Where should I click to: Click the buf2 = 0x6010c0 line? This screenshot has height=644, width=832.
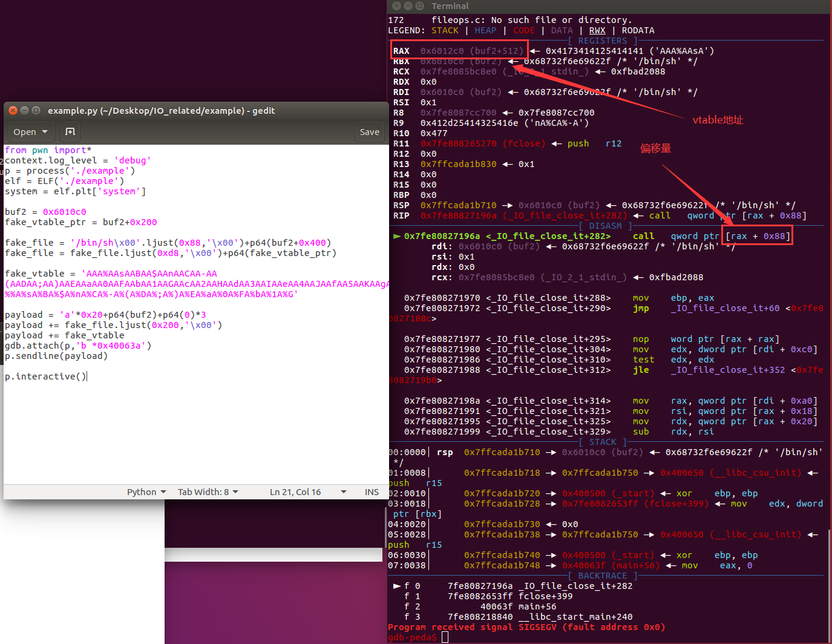45,212
